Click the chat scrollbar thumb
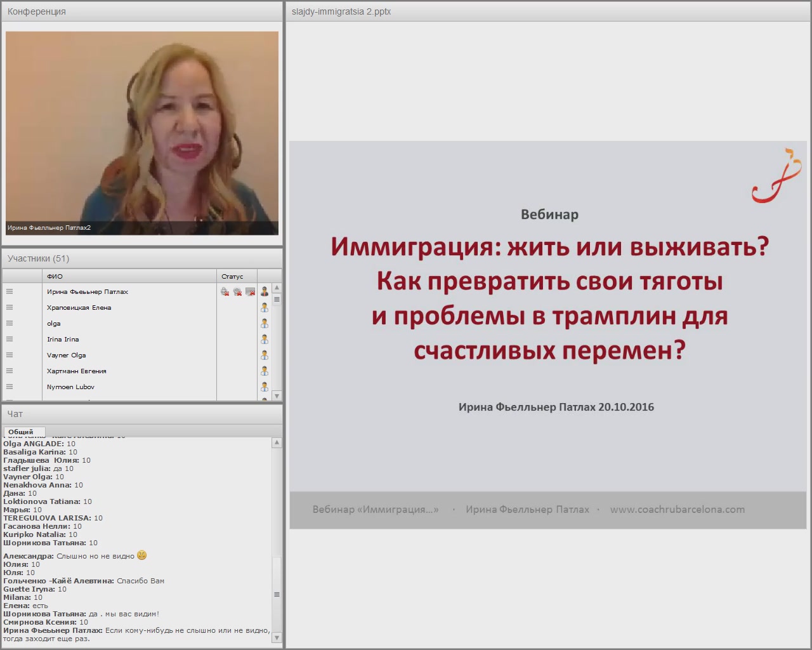 pos(277,594)
